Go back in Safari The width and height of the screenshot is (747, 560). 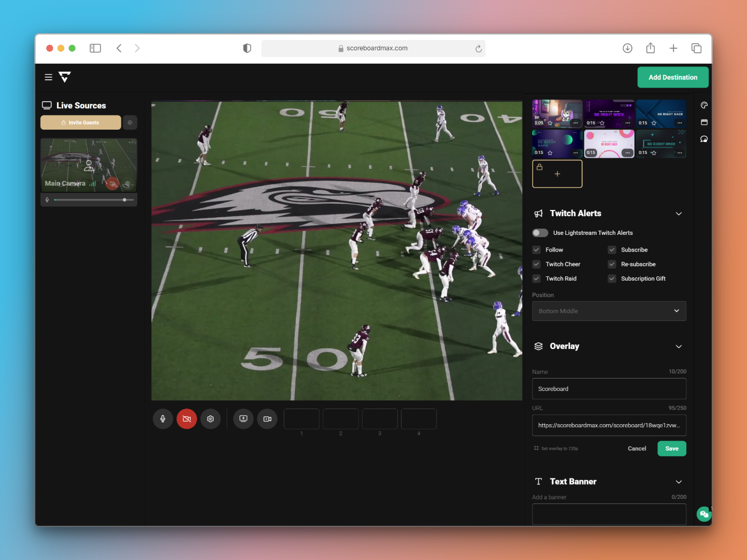tap(119, 48)
